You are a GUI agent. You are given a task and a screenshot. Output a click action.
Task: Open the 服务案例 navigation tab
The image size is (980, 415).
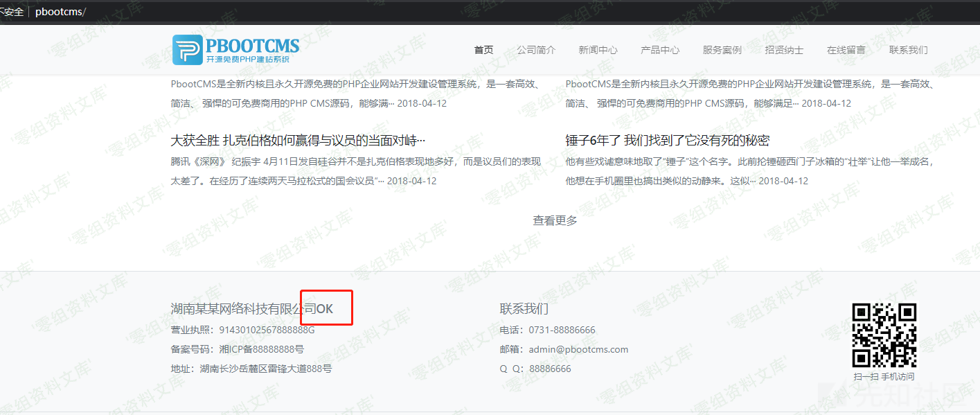coord(721,49)
